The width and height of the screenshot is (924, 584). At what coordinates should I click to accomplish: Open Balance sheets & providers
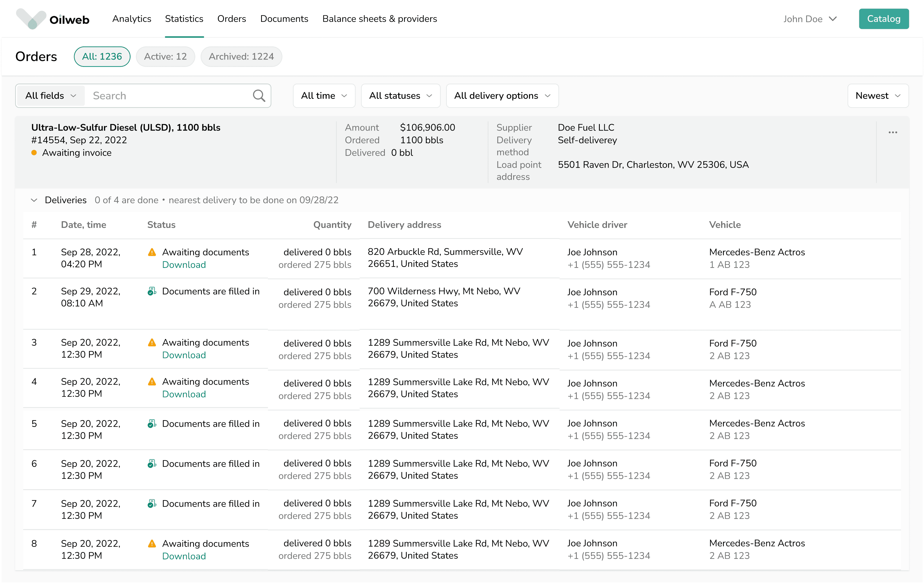point(379,19)
